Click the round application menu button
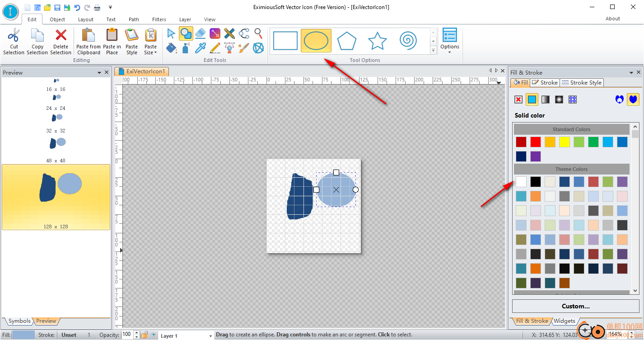Image resolution: width=644 pixels, height=340 pixels. [x=11, y=11]
